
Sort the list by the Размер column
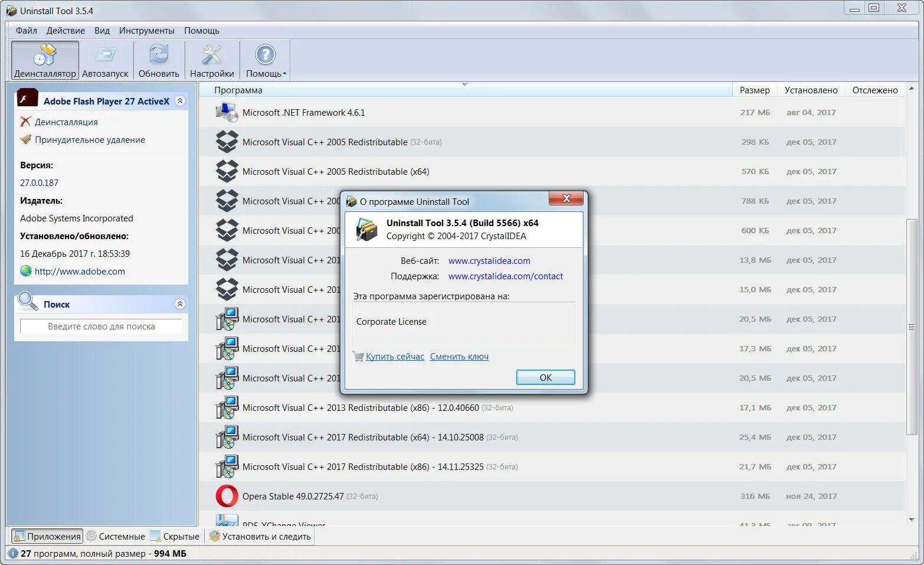[755, 90]
